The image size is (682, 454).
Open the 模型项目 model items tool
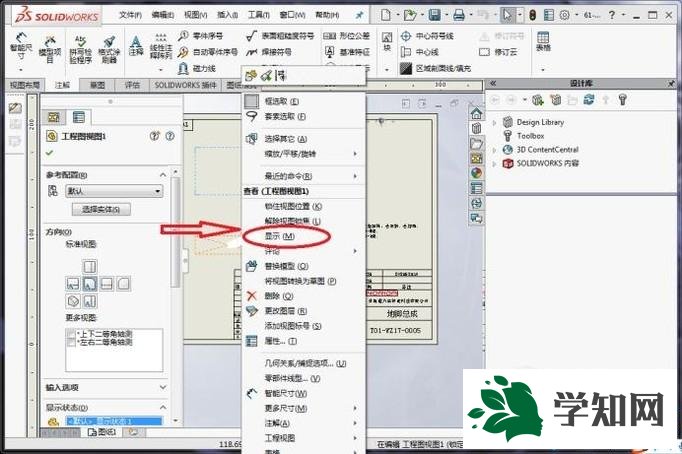pyautogui.click(x=50, y=49)
